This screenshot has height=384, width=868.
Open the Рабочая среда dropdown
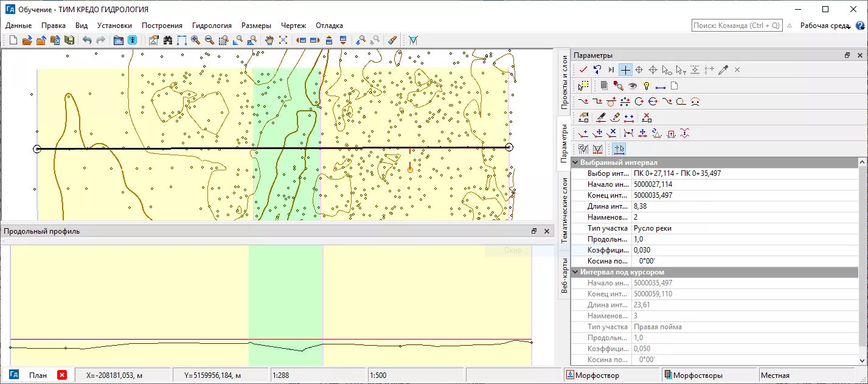click(826, 26)
